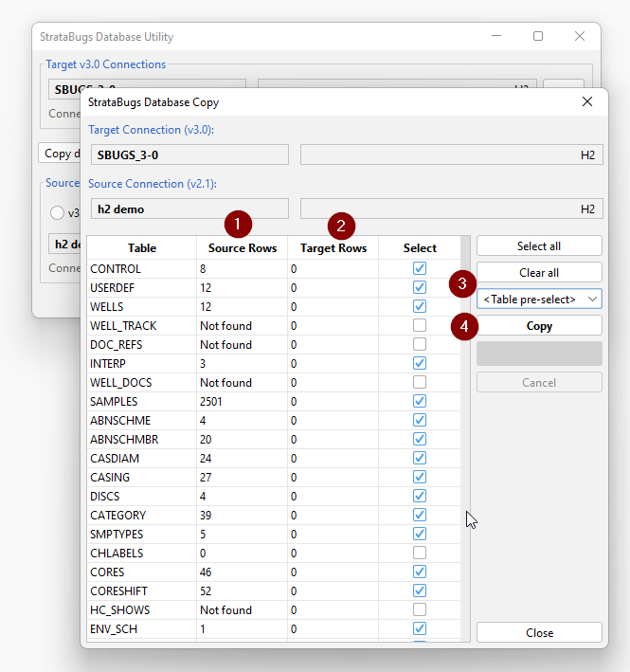Click the SMPTYPES table name cell

tap(142, 534)
